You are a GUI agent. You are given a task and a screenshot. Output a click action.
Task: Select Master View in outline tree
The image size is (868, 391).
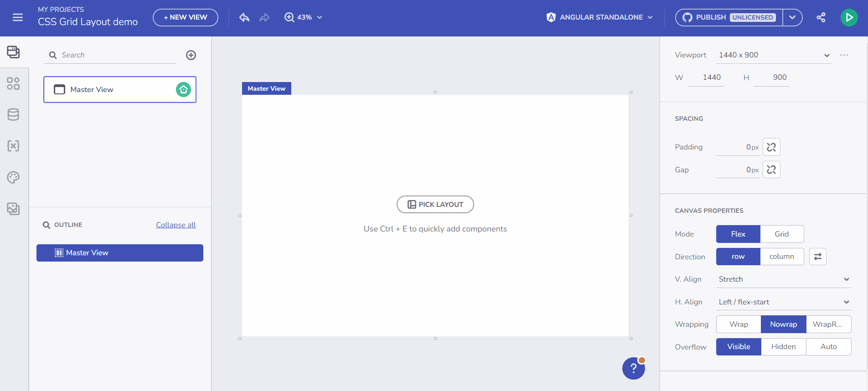(x=120, y=253)
